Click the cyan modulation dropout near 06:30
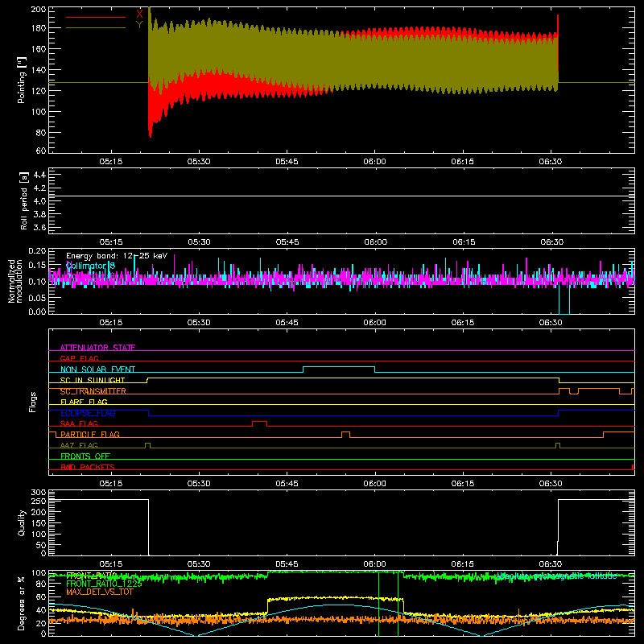 click(x=564, y=299)
